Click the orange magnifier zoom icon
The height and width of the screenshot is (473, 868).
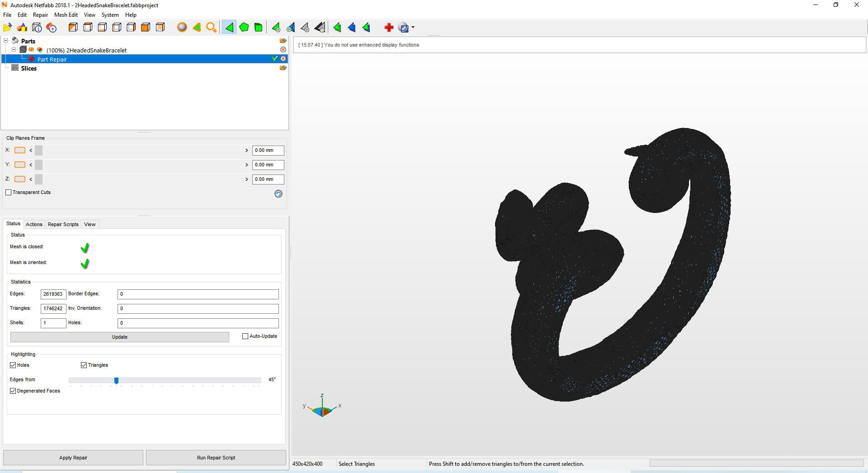click(211, 28)
